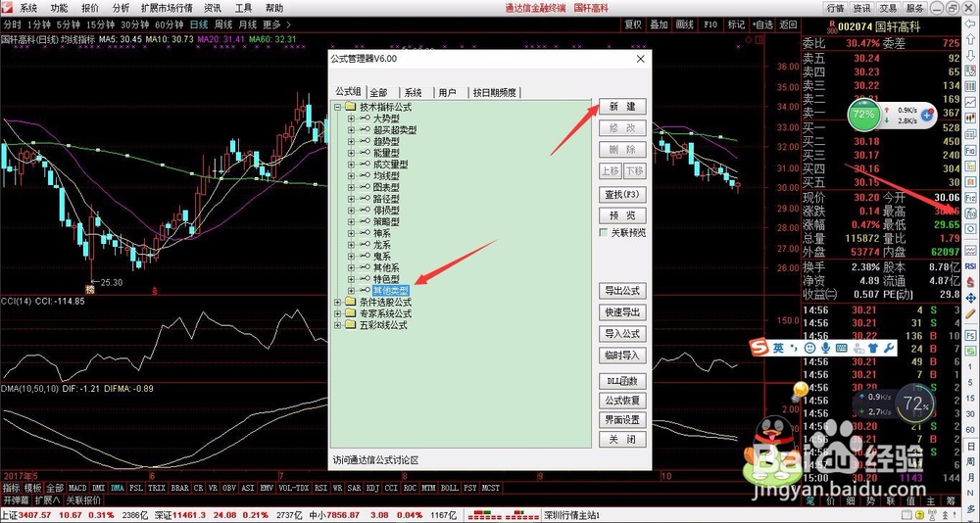This screenshot has height=523, width=980.
Task: Click the down arrow icon in right sidebar
Action: tap(970, 56)
